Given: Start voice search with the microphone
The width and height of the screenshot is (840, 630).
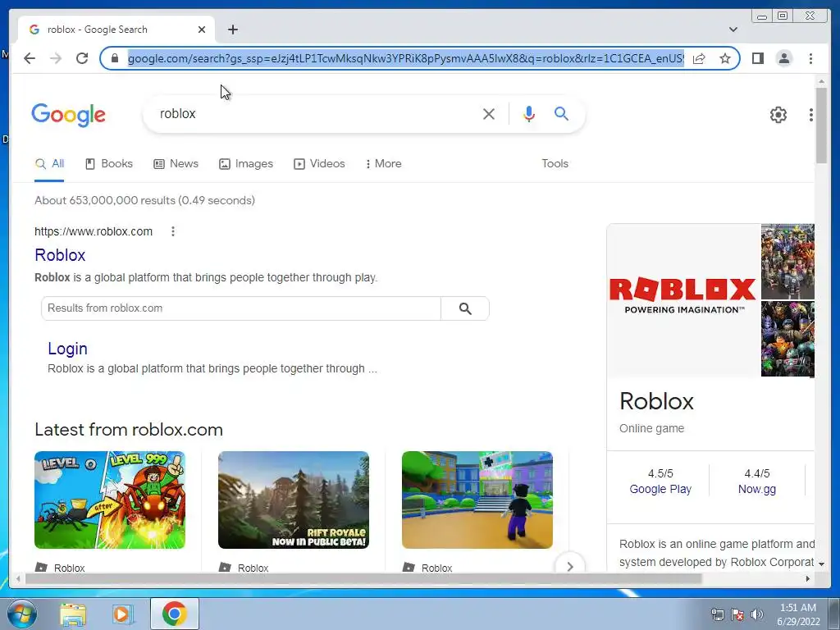Looking at the screenshot, I should (x=529, y=113).
